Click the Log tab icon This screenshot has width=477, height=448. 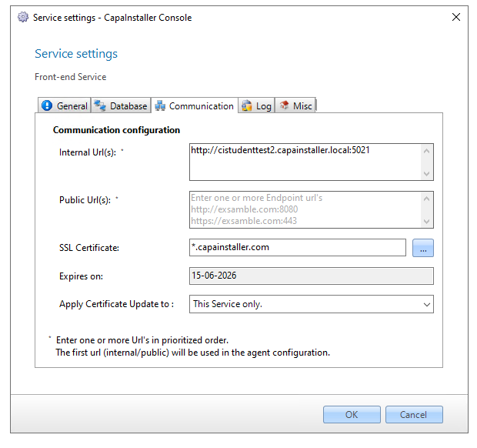coord(247,105)
